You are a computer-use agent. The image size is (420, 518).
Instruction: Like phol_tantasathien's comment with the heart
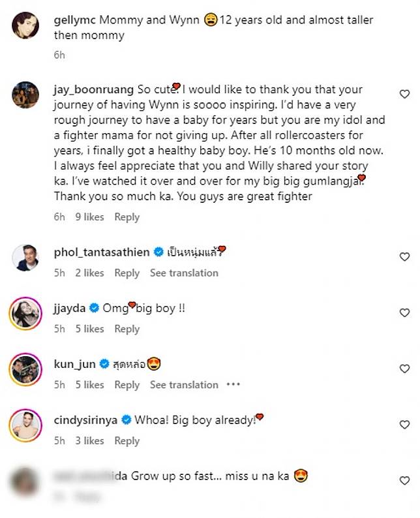click(x=404, y=257)
